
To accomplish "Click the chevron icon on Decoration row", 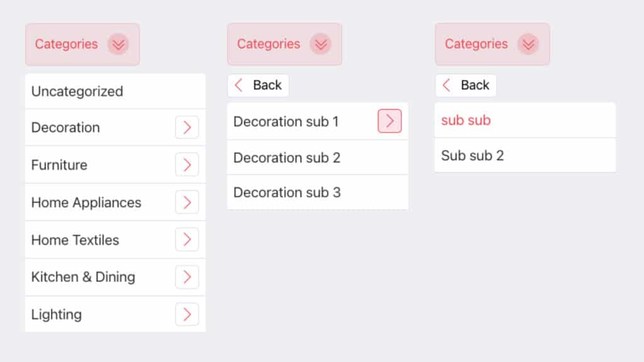I will click(187, 128).
